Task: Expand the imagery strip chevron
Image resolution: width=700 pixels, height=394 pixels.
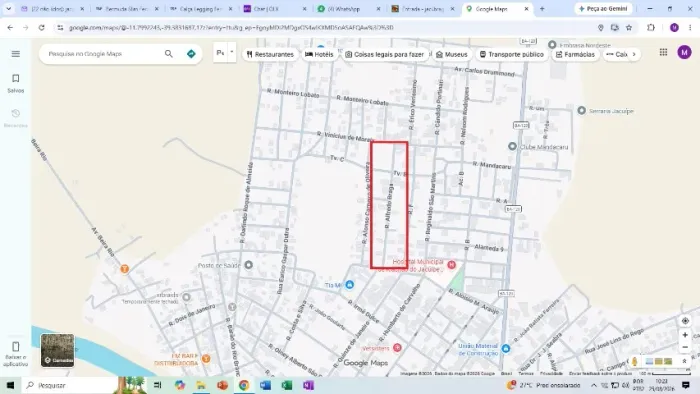Action: [x=684, y=361]
